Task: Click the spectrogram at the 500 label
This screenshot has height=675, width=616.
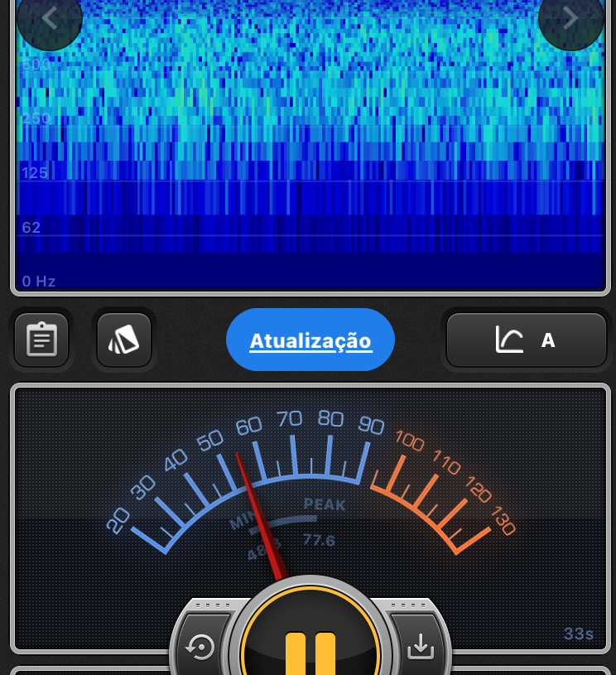Action: click(36, 65)
